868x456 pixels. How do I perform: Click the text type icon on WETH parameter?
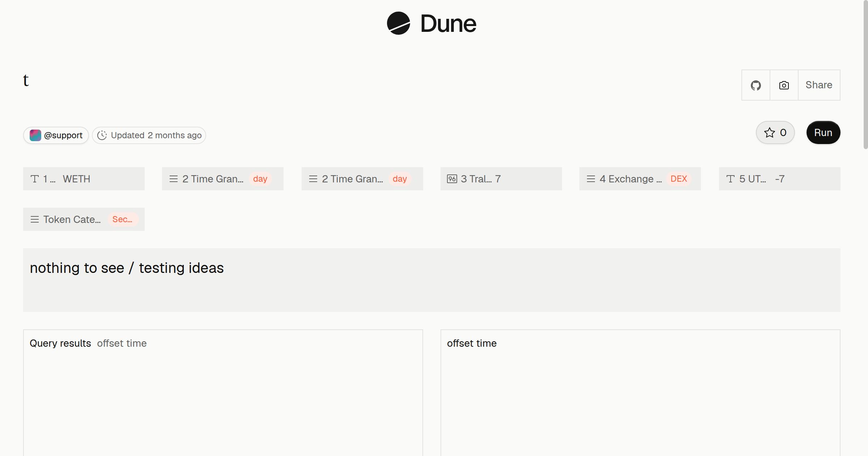pyautogui.click(x=35, y=179)
